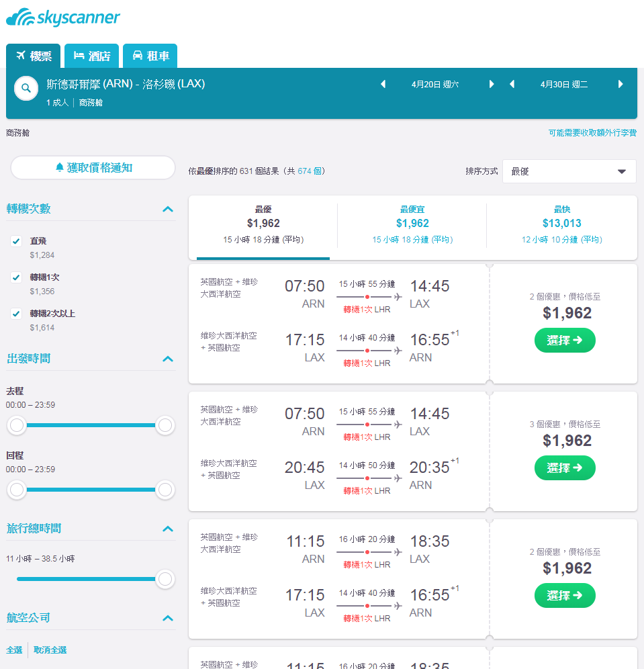Click the 20:45 LAX departure time
This screenshot has width=644, height=669.
304,467
